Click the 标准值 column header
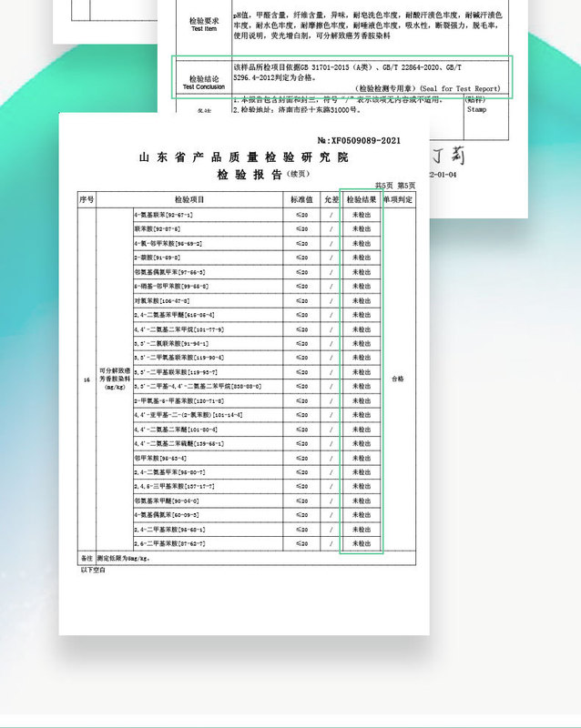Viewport: 581px width, 728px height. 301,199
